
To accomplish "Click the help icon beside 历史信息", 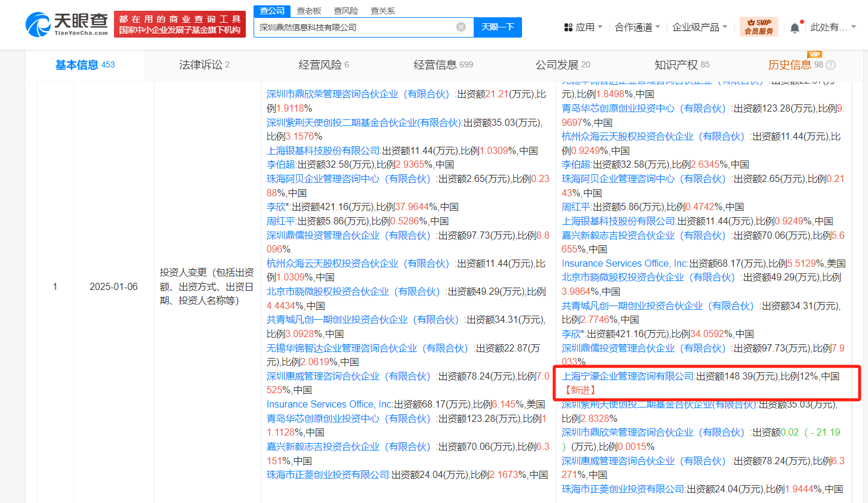I will coord(830,65).
